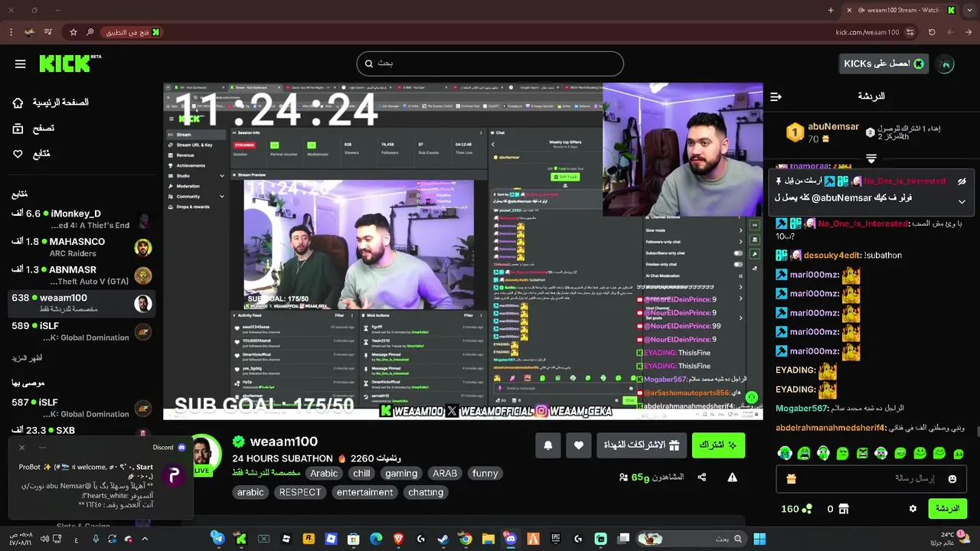Share the stream via share icon
The height and width of the screenshot is (551, 980).
tap(702, 478)
